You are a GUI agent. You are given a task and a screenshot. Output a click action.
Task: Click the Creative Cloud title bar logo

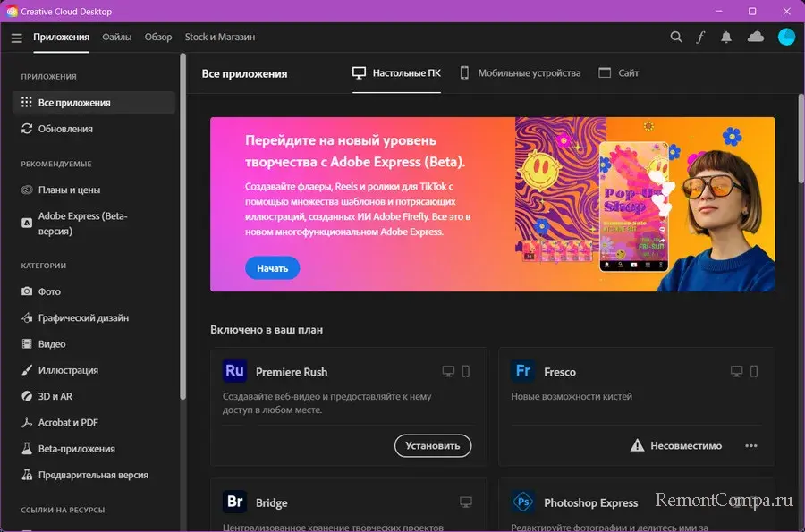pos(12,12)
